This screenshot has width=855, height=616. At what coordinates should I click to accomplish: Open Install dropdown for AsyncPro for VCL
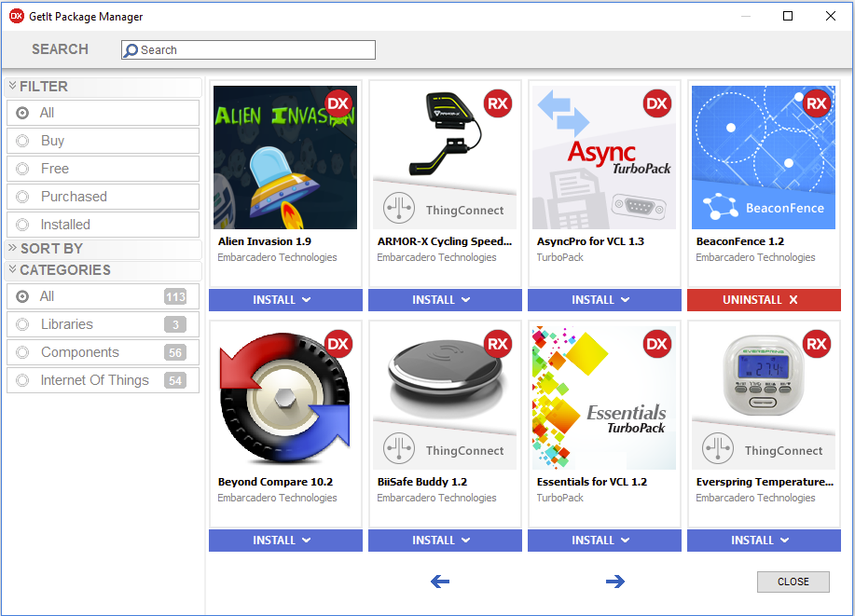(x=605, y=300)
